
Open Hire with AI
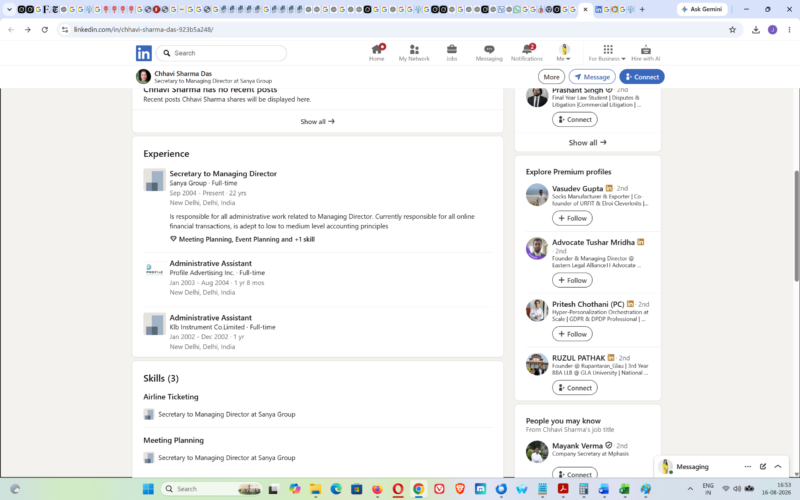pos(645,53)
